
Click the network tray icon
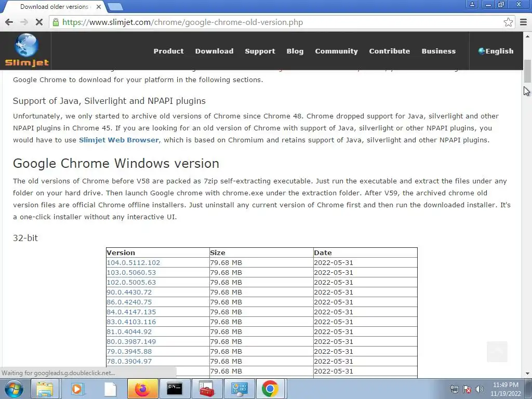pos(454,389)
